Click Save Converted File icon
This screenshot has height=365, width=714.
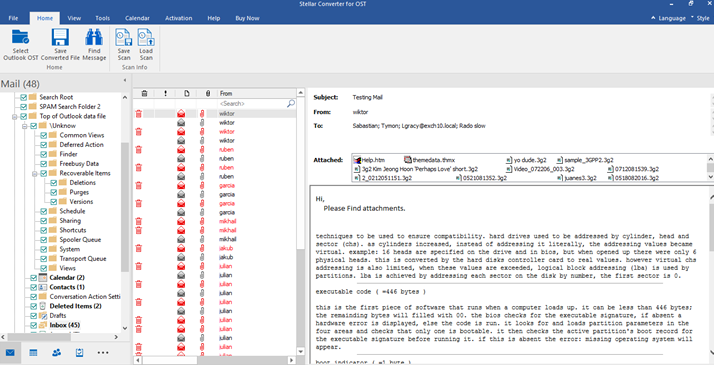60,37
